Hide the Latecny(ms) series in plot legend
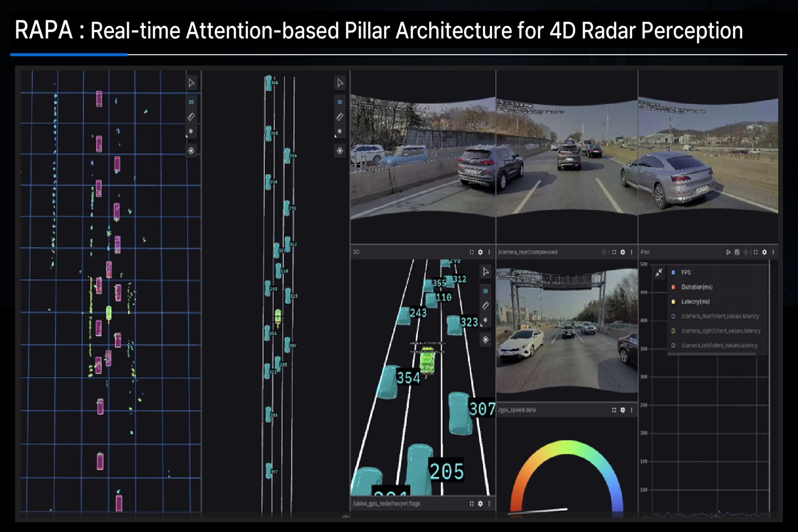The height and width of the screenshot is (532, 798). [695, 302]
